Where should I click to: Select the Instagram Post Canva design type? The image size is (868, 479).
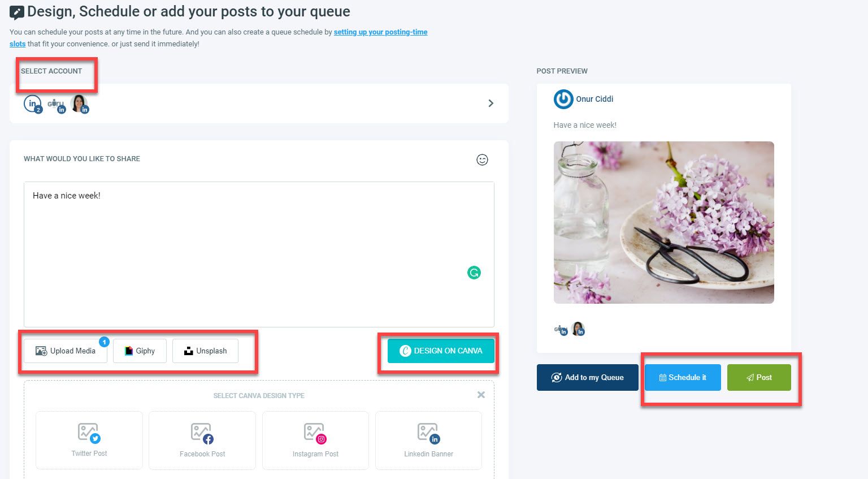point(315,440)
